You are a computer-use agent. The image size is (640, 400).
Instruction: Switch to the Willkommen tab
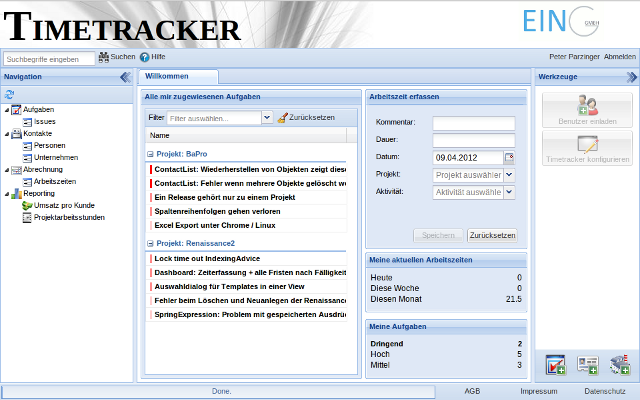coord(167,77)
